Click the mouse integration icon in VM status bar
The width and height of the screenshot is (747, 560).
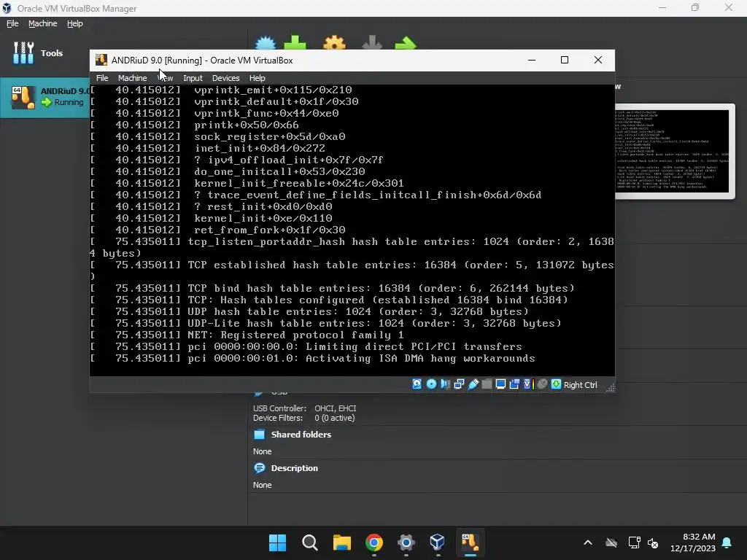[542, 384]
